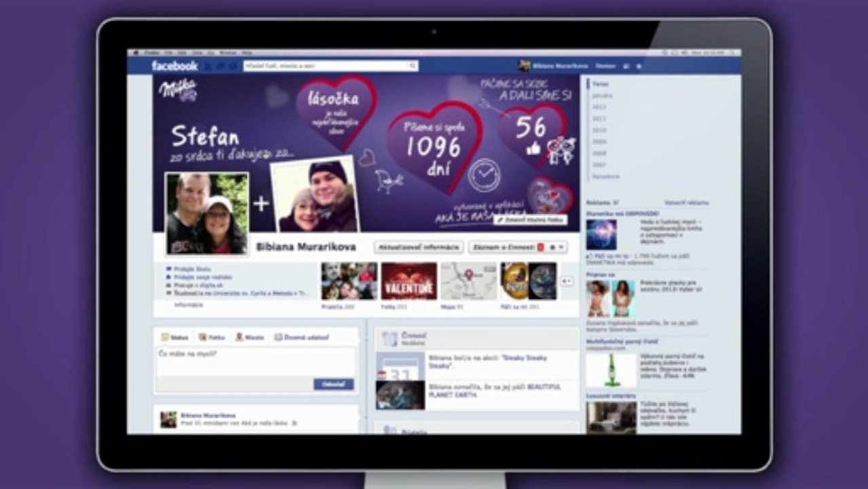Click the second couple photo on cover
This screenshot has height=489, width=868.
point(315,194)
